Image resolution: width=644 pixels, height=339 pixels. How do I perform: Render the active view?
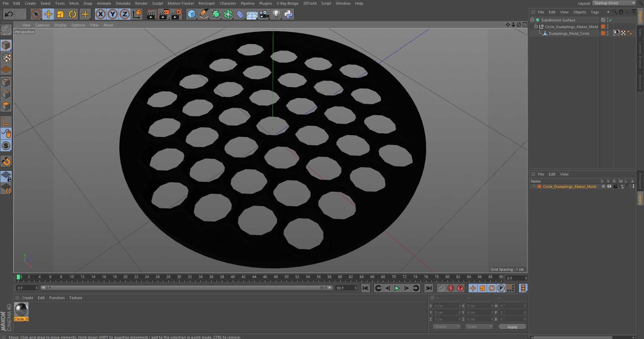tap(152, 14)
